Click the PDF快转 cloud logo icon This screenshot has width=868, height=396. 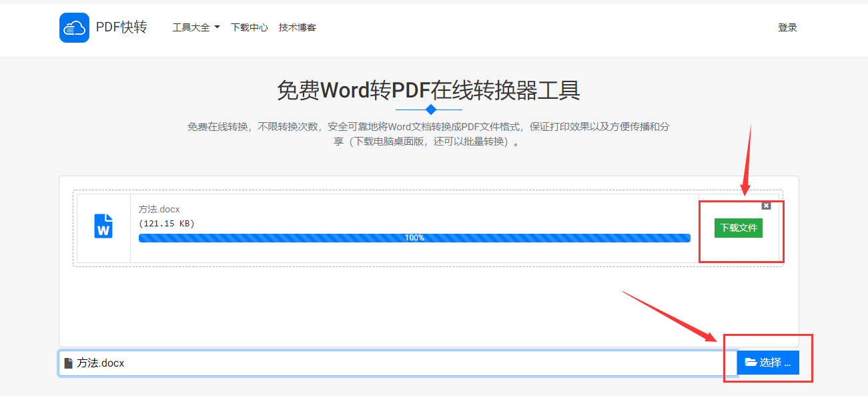click(74, 27)
